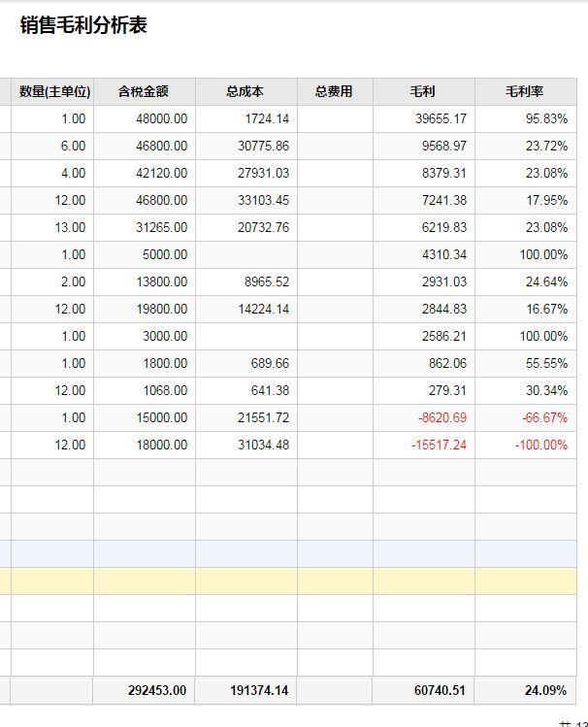588x727 pixels.
Task: Select the 毛利 column header
Action: [424, 92]
